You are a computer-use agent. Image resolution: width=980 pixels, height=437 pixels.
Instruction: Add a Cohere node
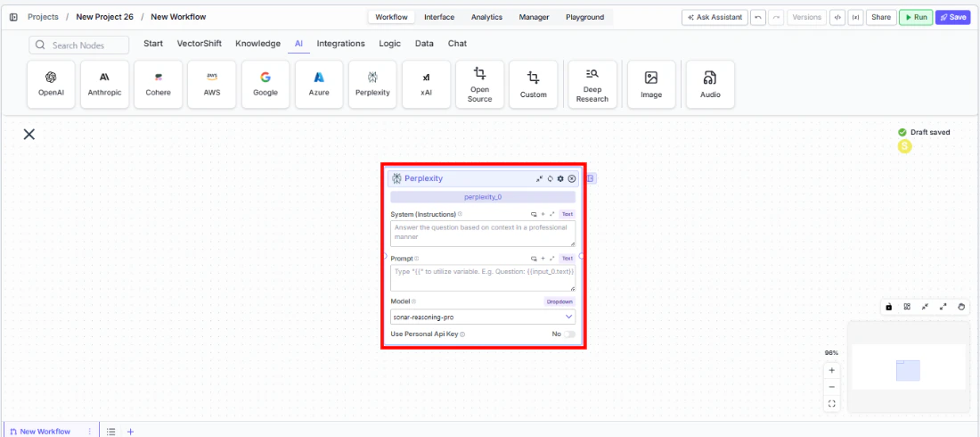click(158, 85)
